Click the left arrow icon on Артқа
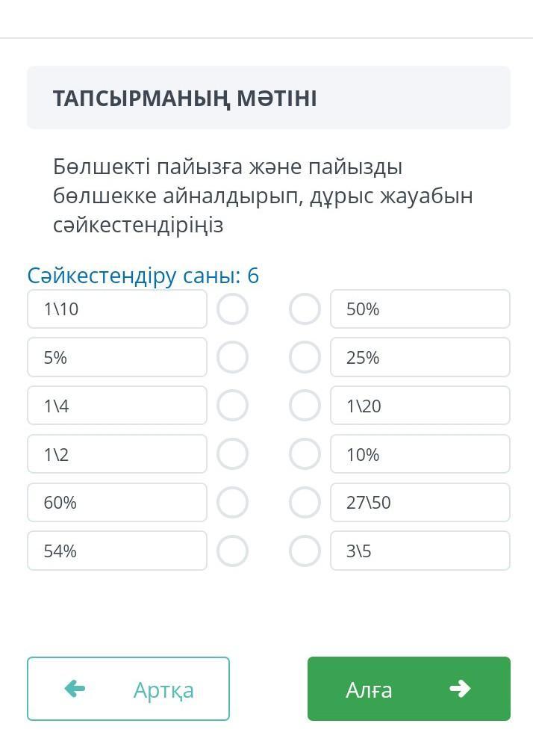The image size is (533, 756). [75, 689]
